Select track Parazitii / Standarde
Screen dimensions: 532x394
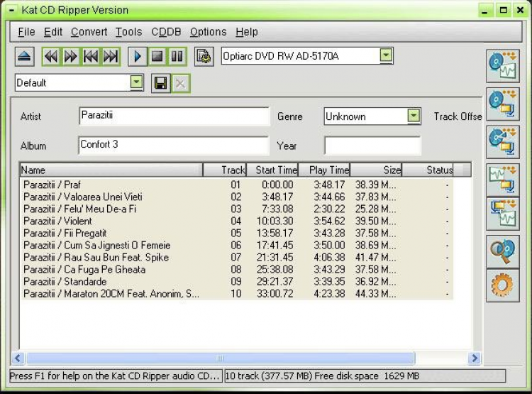pos(236,282)
